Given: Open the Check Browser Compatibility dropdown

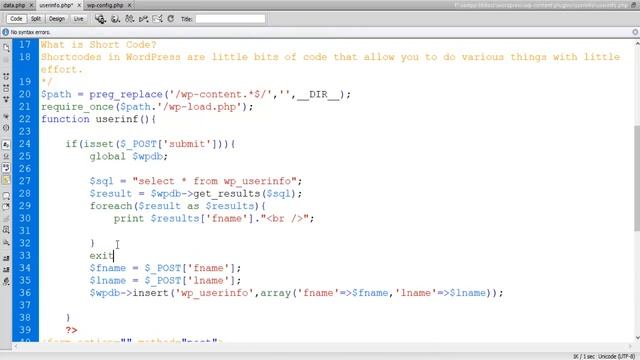Looking at the screenshot, I should pyautogui.click(x=157, y=19).
